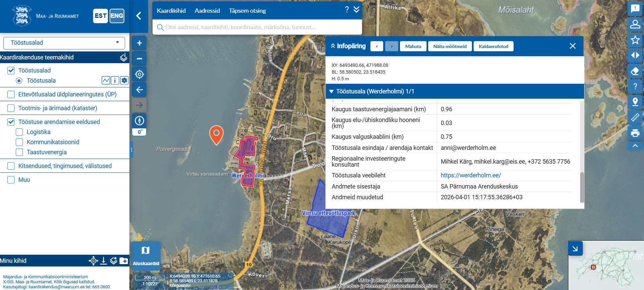
Task: Open the werderholm.ee website link
Action: click(x=471, y=175)
